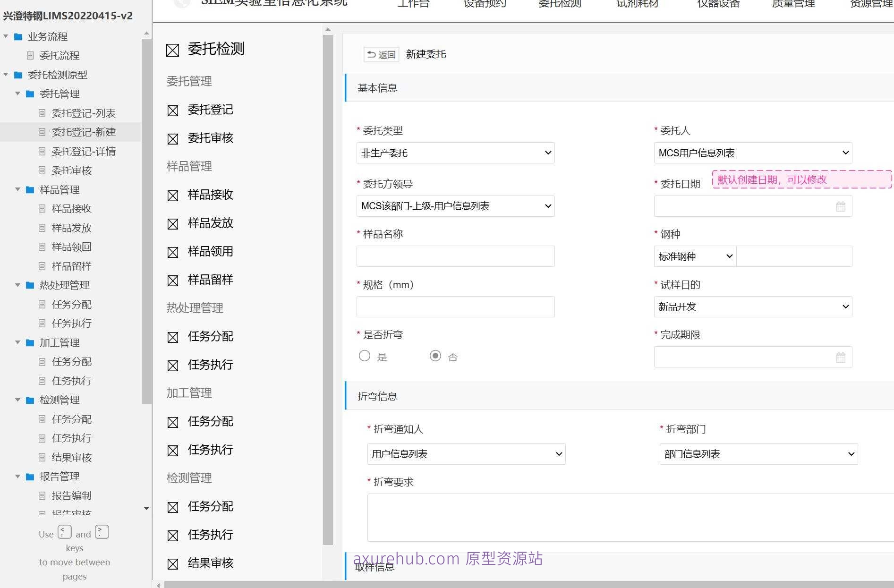The image size is (894, 588).
Task: Click the system logo icon top left
Action: click(x=181, y=4)
